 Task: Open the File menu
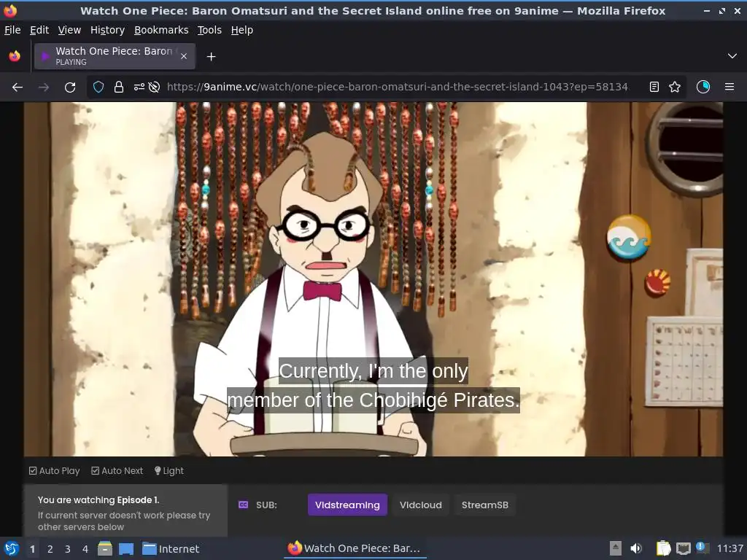click(x=12, y=30)
